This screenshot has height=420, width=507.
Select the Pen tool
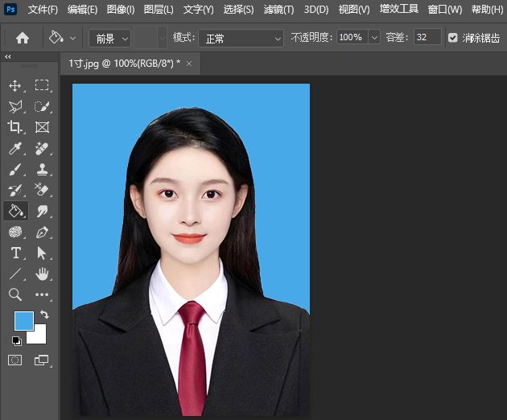pyautogui.click(x=42, y=232)
